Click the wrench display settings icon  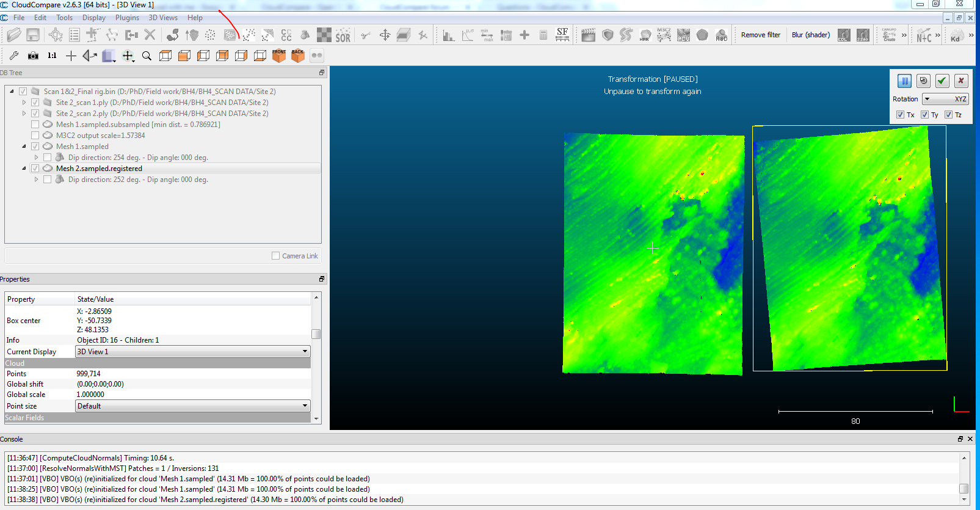pos(14,56)
